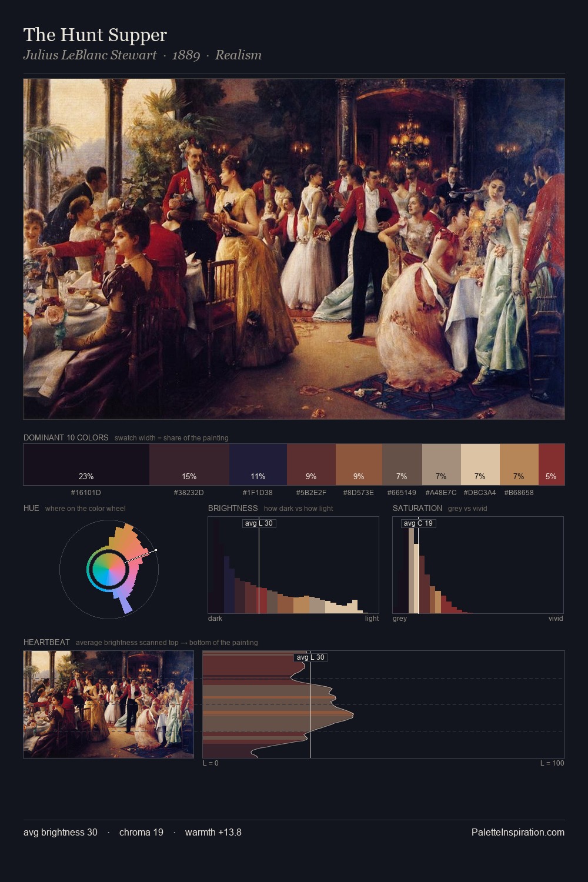Click the saturation histogram chart
The width and height of the screenshot is (588, 882).
478,565
